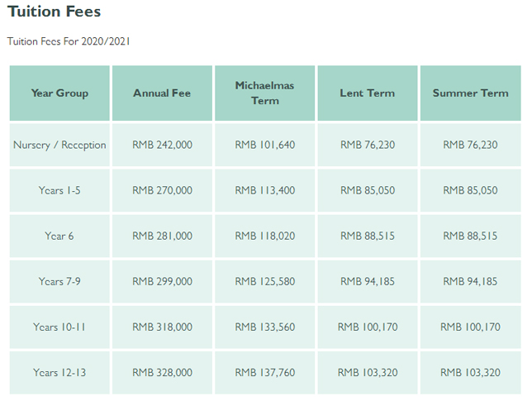
Task: Select the Years 12-13 row label
Action: (59, 372)
